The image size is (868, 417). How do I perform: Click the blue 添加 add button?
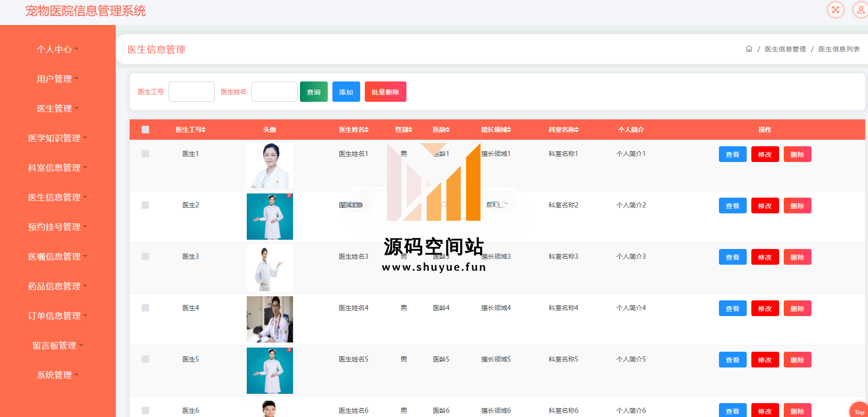(346, 92)
